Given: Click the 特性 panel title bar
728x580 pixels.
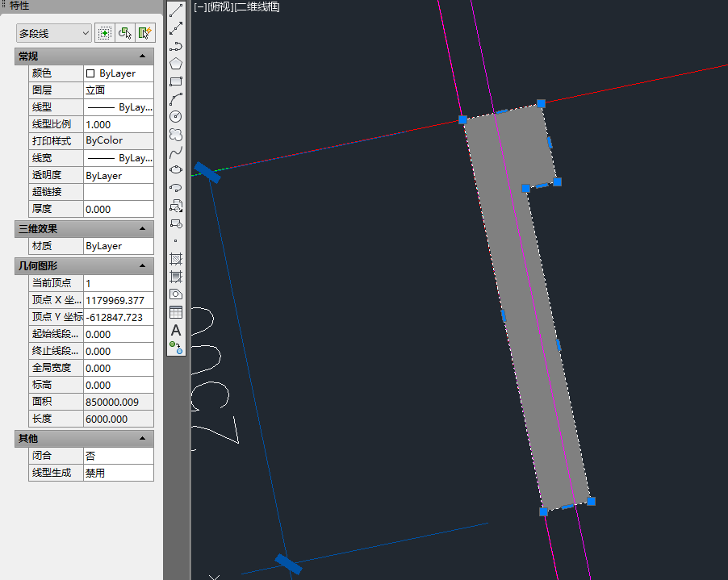Looking at the screenshot, I should (82, 6).
